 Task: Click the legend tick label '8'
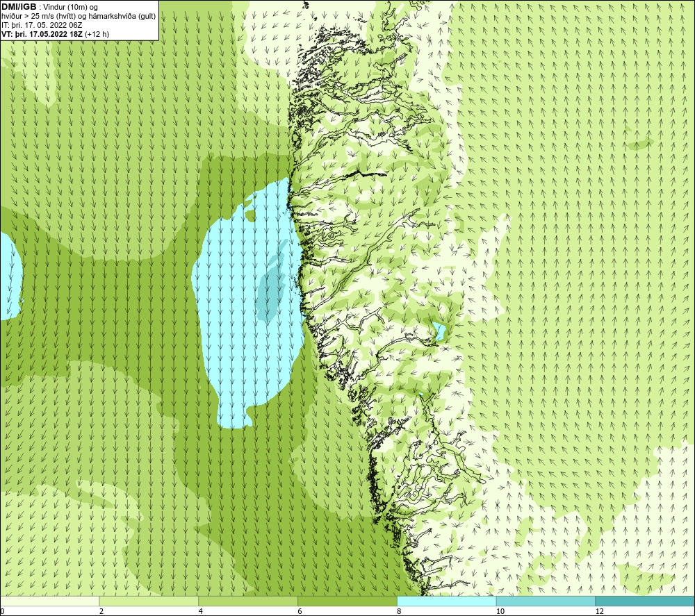click(400, 611)
